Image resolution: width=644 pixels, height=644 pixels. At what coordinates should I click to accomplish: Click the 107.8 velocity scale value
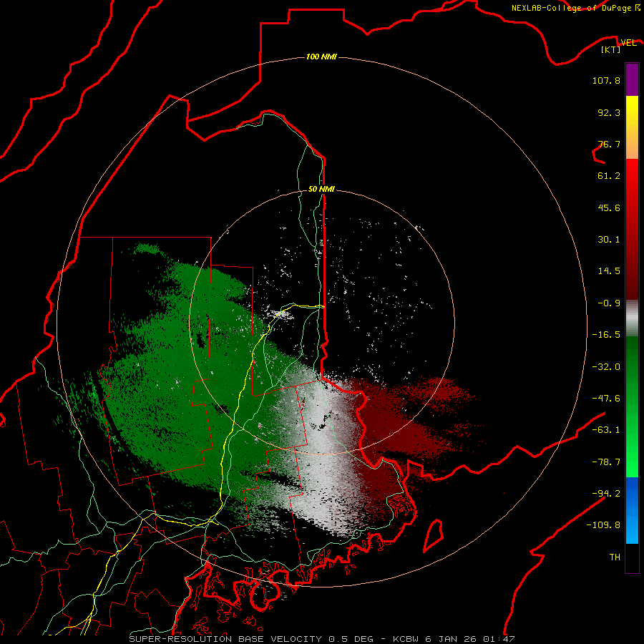coord(606,80)
